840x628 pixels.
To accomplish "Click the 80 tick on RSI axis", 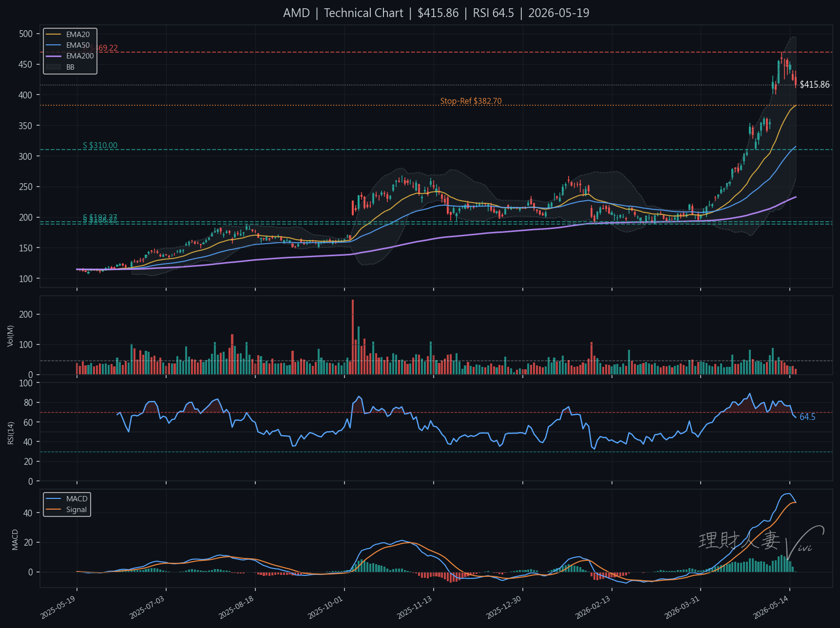I will 28,403.
